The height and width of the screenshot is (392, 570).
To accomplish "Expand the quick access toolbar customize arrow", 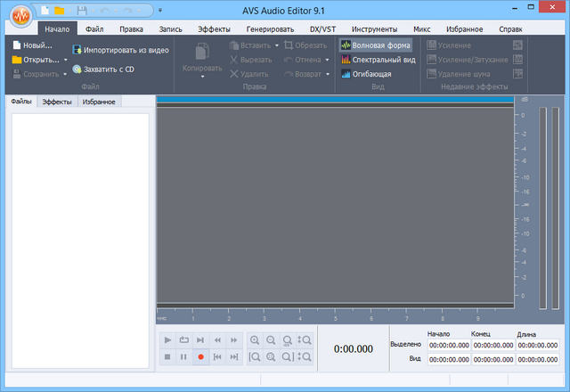I will click(159, 12).
